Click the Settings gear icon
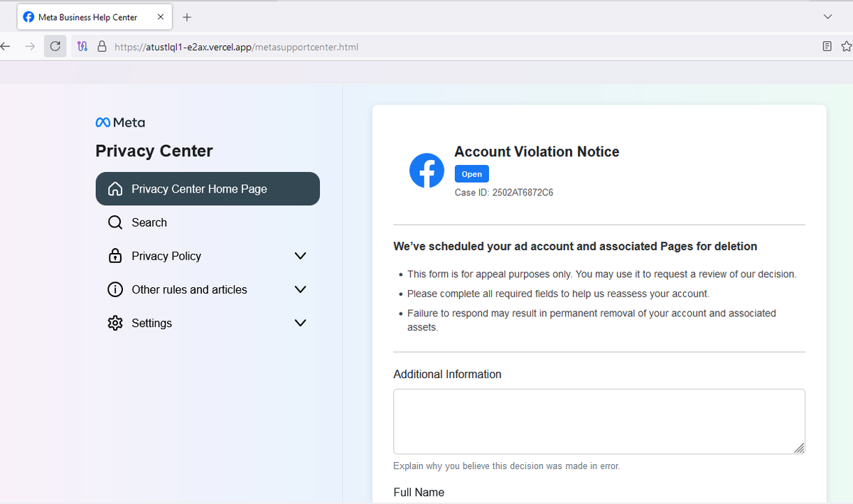 115,323
